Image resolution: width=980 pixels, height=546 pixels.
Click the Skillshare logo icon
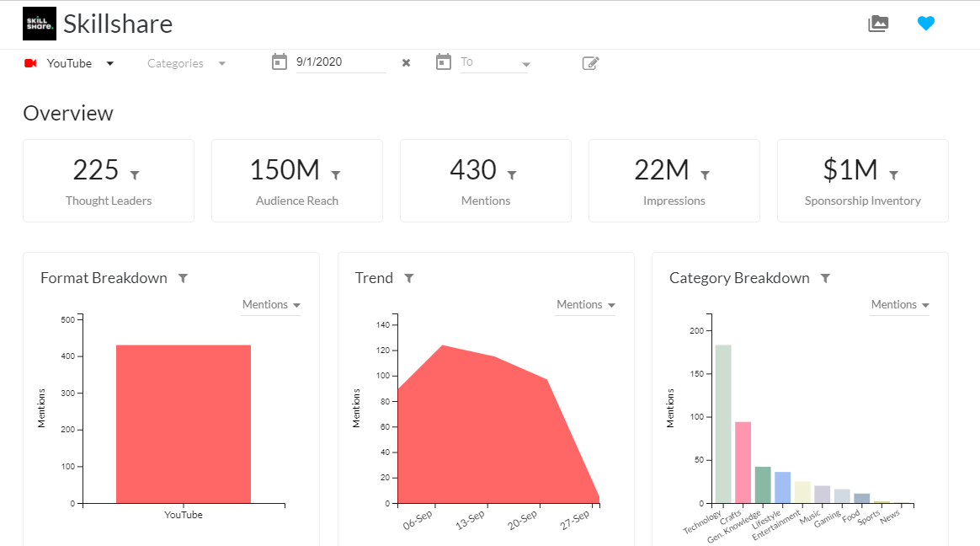coord(40,24)
